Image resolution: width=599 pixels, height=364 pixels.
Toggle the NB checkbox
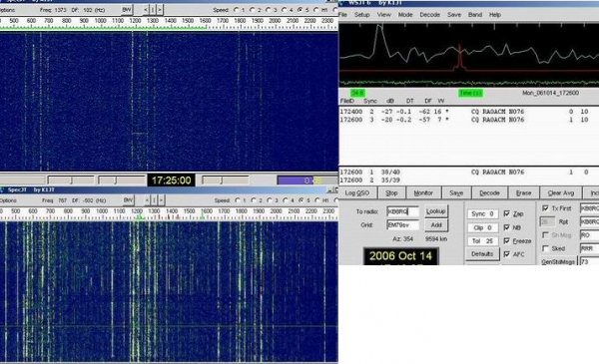coord(507,227)
